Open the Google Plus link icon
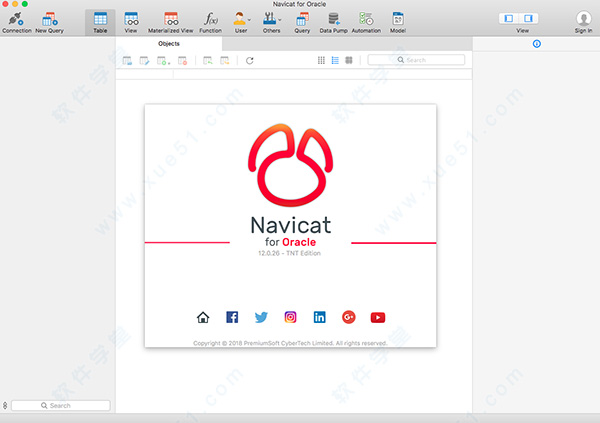 tap(349, 317)
